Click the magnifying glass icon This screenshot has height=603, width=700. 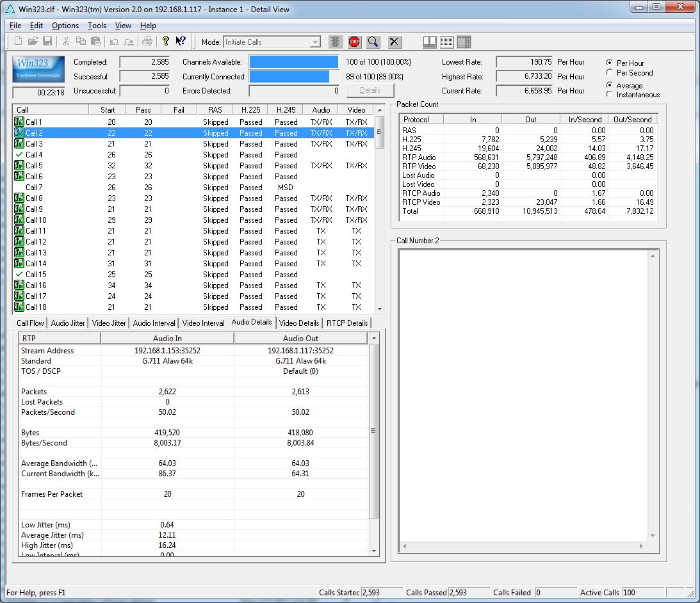(373, 42)
